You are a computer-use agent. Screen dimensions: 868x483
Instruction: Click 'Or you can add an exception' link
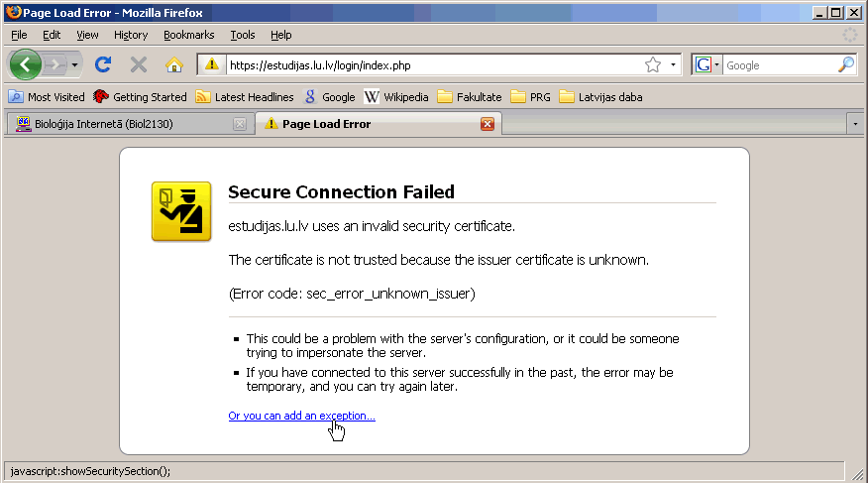301,416
